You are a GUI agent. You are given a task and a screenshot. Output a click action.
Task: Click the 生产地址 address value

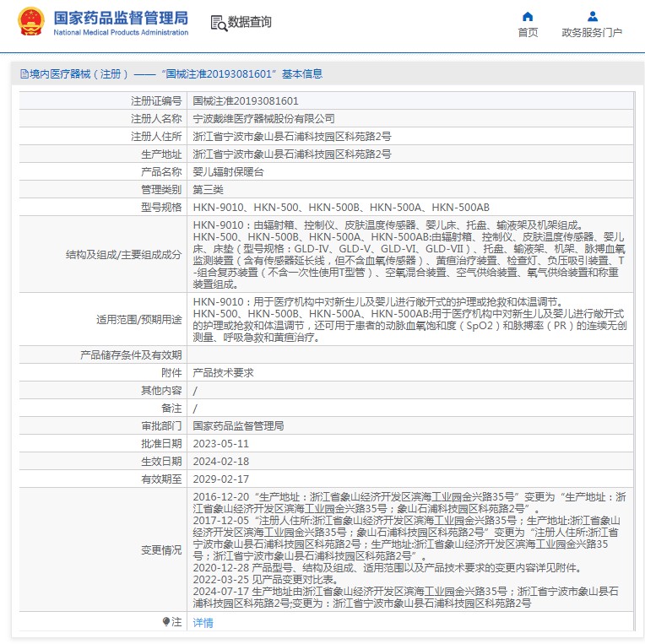[292, 154]
